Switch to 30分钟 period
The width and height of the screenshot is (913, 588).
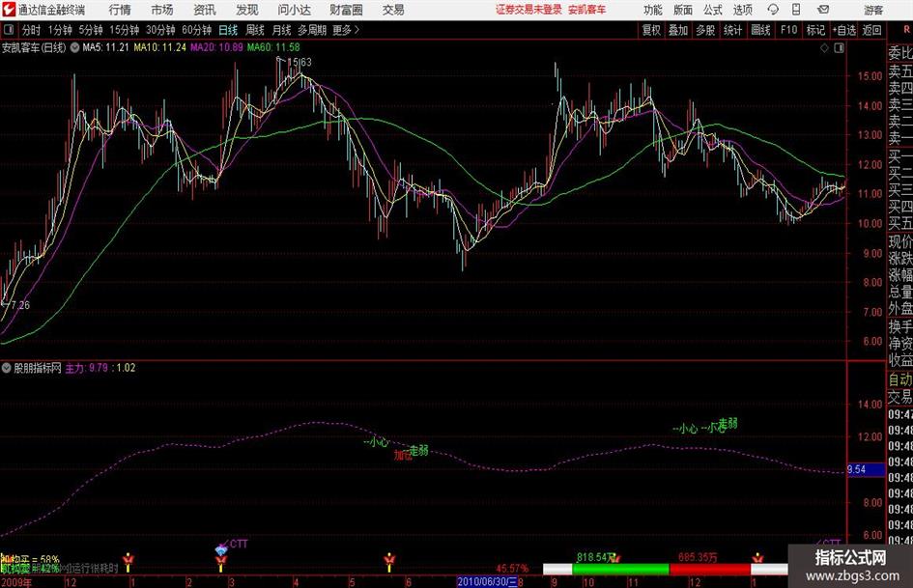pyautogui.click(x=160, y=30)
